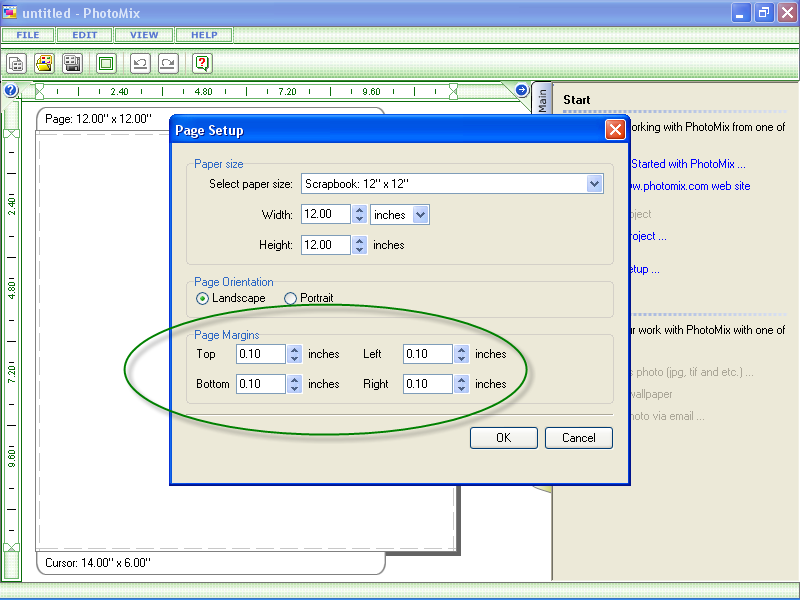800x600 pixels.
Task: Click the Top margin field
Action: pos(261,354)
